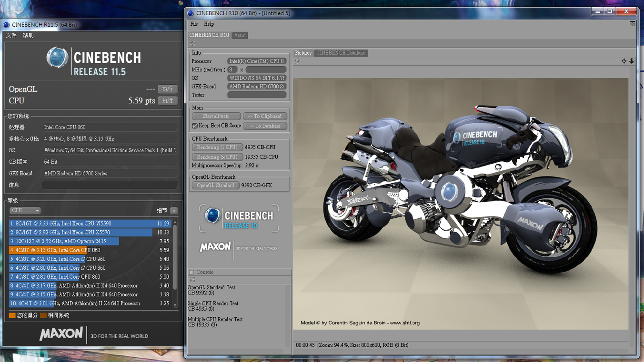Toggle the Keep Best CB Score checkbox
Image resolution: width=644 pixels, height=362 pixels.
coord(195,126)
